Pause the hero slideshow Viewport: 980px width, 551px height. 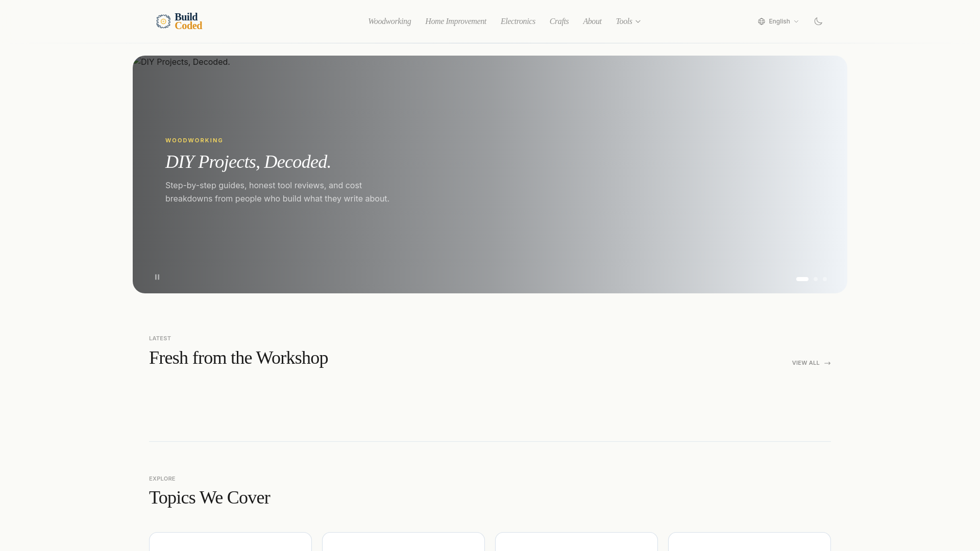(157, 277)
